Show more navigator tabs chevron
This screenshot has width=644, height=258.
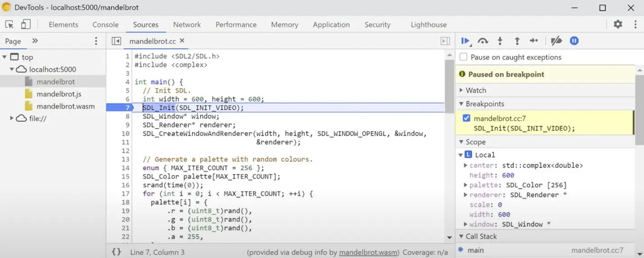(35, 41)
